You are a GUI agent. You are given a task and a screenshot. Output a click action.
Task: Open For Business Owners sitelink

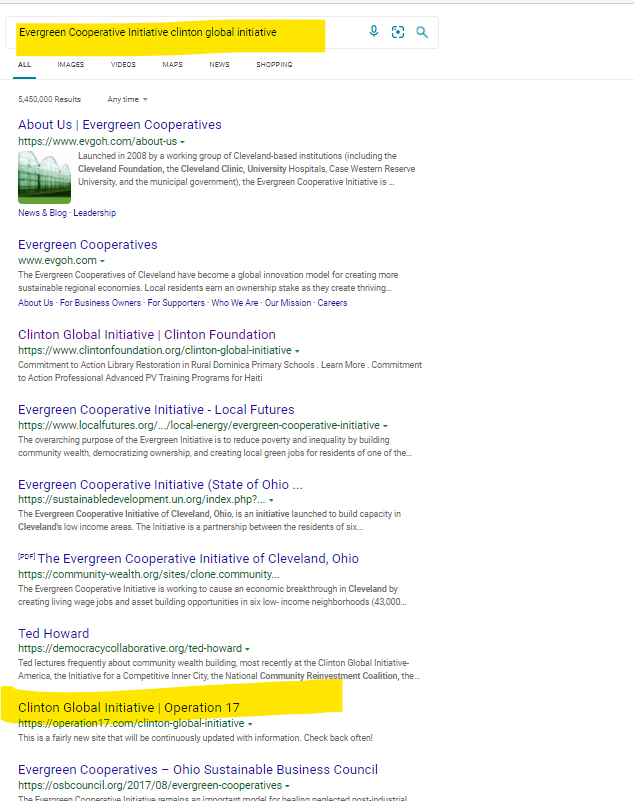[100, 303]
